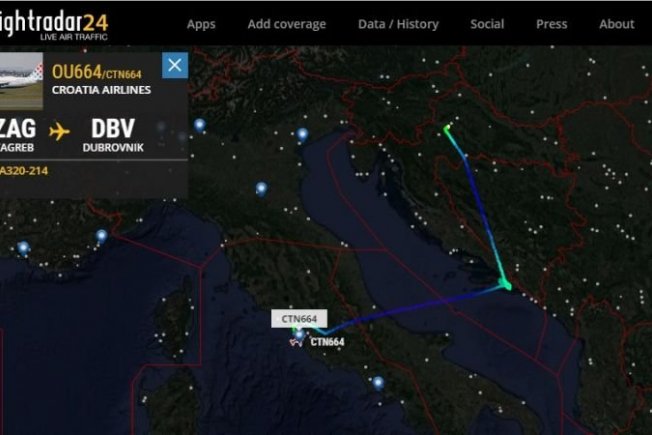This screenshot has height=435, width=652.
Task: Click the airport pin near Naples
Action: point(378,382)
